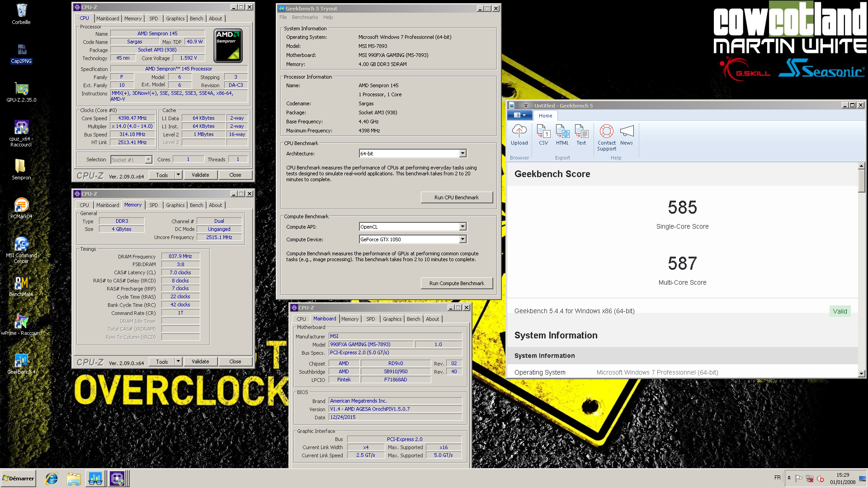Screen dimensions: 868x488
Task: Expand Tools arrow in top CPU-Z window
Action: click(178, 175)
